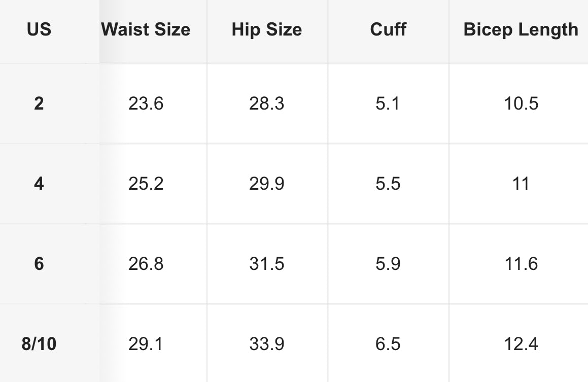Click hip value 29.9 cell
The image size is (588, 382).
(x=267, y=184)
